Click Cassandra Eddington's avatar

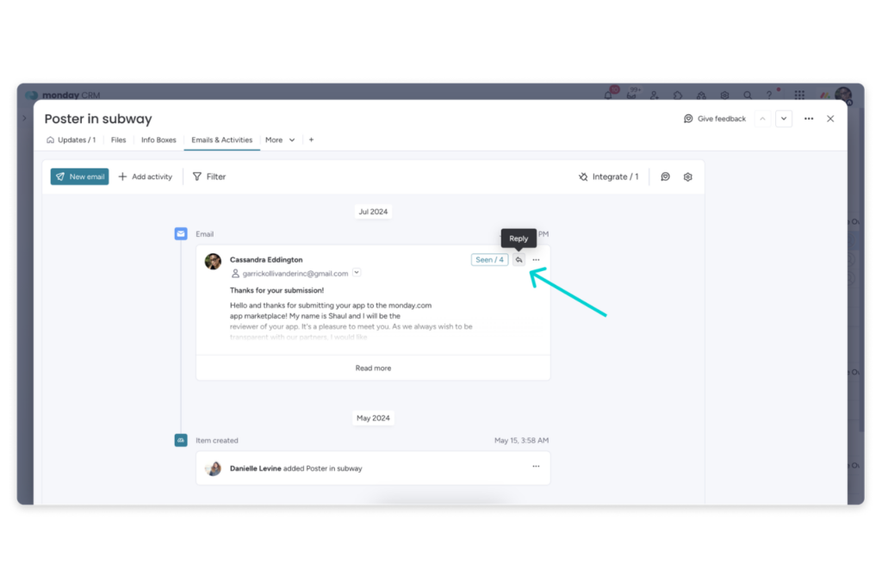[214, 262]
